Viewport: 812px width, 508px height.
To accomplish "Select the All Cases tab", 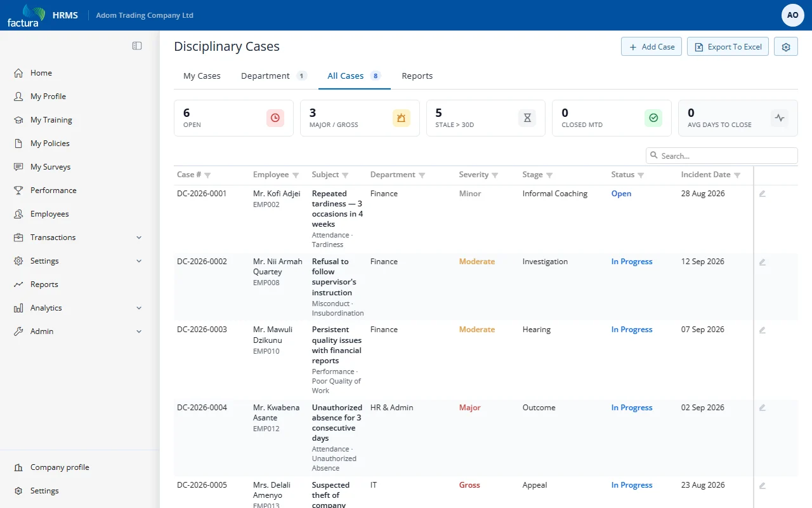I will tap(354, 76).
